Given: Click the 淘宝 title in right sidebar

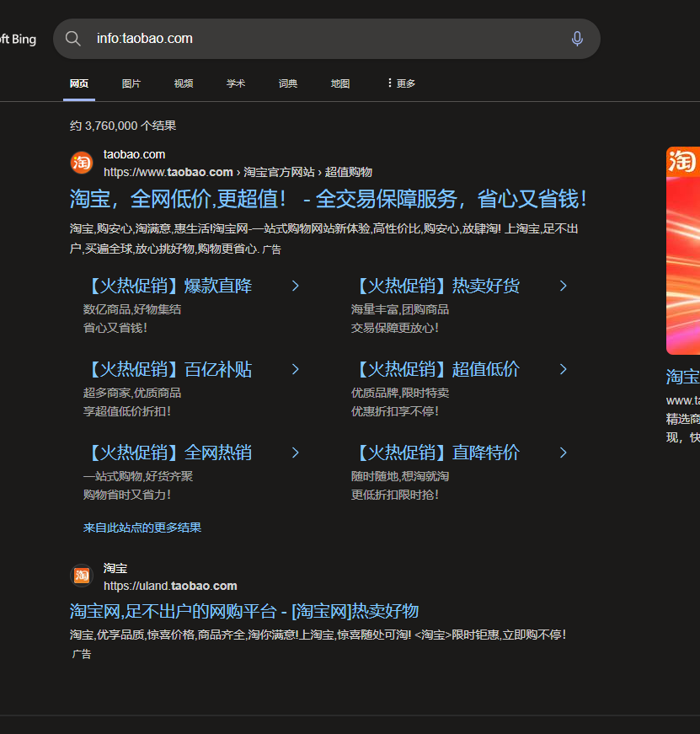Looking at the screenshot, I should click(x=683, y=377).
